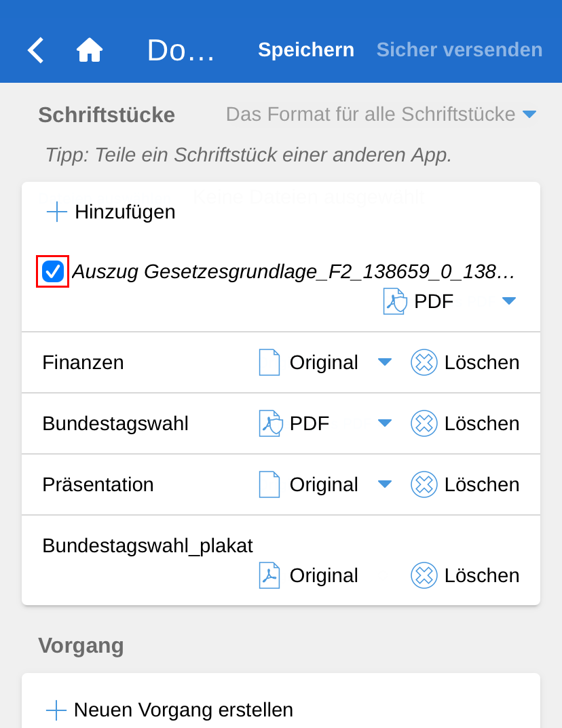Open Original format dropdown for Präsentation
The image size is (562, 728).
coord(385,484)
